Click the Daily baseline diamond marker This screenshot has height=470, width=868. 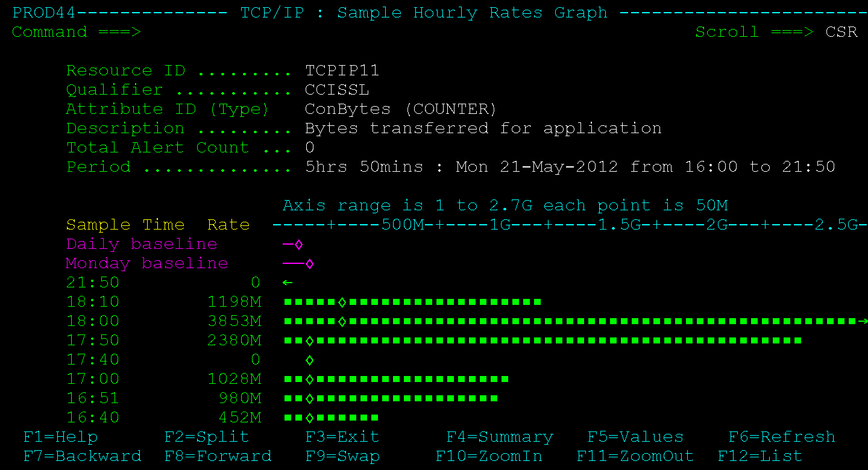coord(299,244)
